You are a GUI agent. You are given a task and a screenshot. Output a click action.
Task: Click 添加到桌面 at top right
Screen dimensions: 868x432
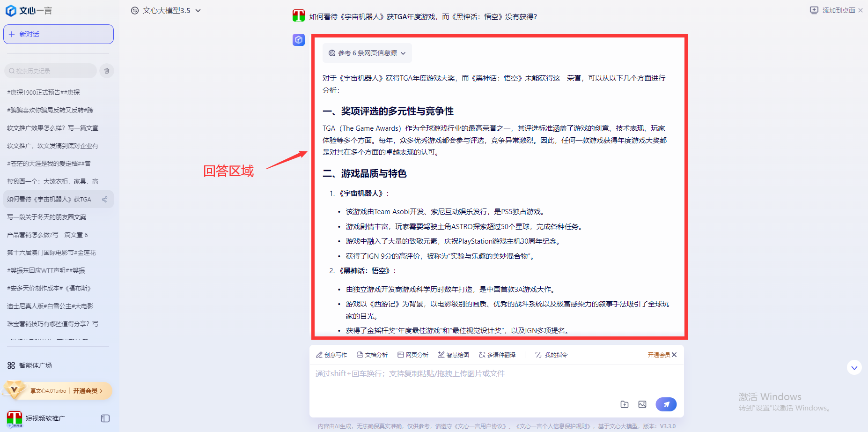pyautogui.click(x=833, y=10)
